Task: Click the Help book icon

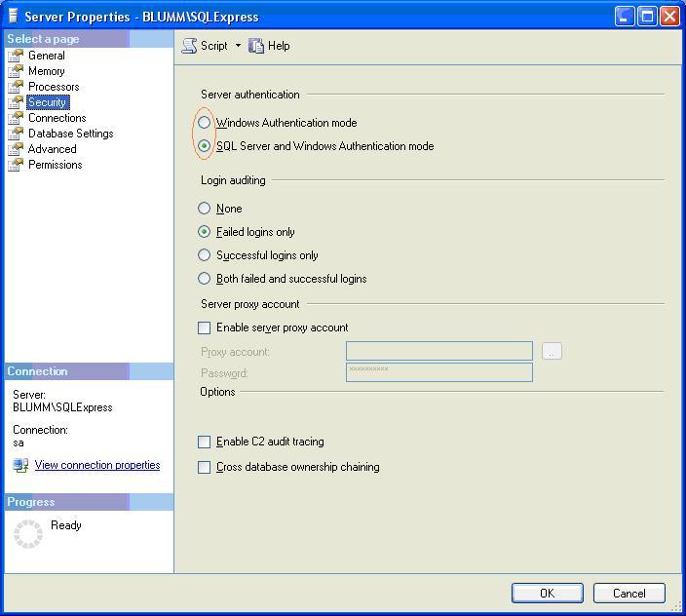Action: [x=256, y=46]
